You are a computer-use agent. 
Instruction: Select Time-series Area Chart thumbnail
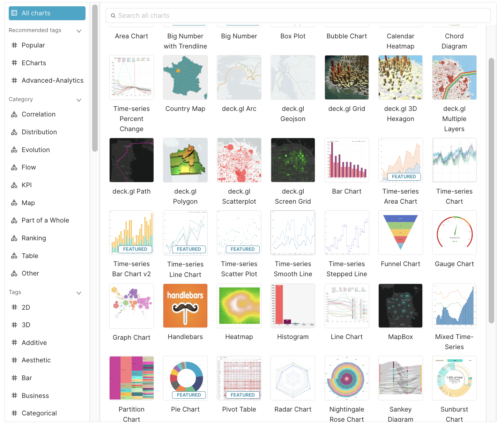[401, 160]
